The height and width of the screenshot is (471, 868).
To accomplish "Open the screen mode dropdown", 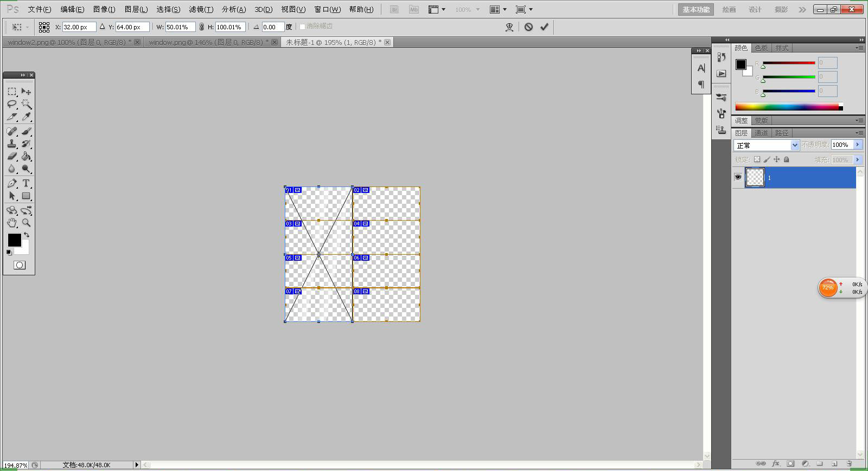I will pos(524,9).
